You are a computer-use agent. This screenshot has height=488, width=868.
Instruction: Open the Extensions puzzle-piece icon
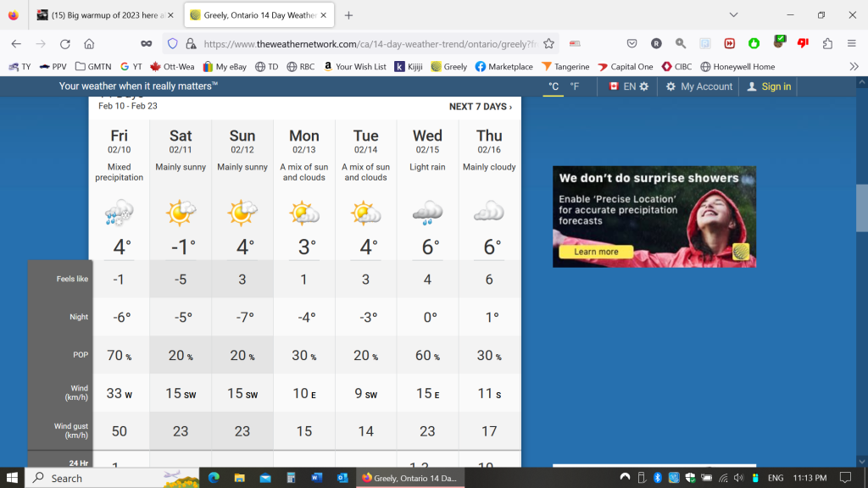tap(827, 44)
